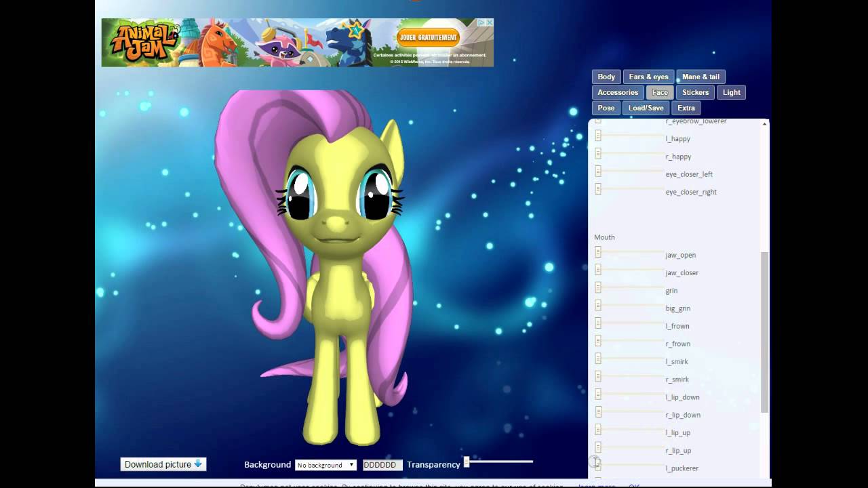868x488 pixels.
Task: Click the DDDDDD color code field
Action: click(x=382, y=465)
